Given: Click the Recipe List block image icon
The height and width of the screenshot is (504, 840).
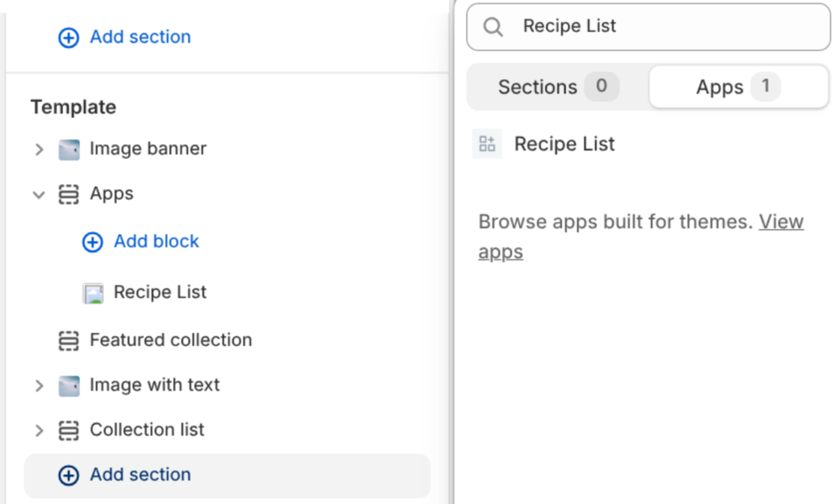Looking at the screenshot, I should (x=93, y=293).
